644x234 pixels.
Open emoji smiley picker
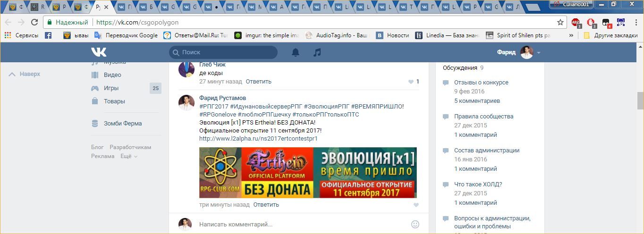pos(415,225)
